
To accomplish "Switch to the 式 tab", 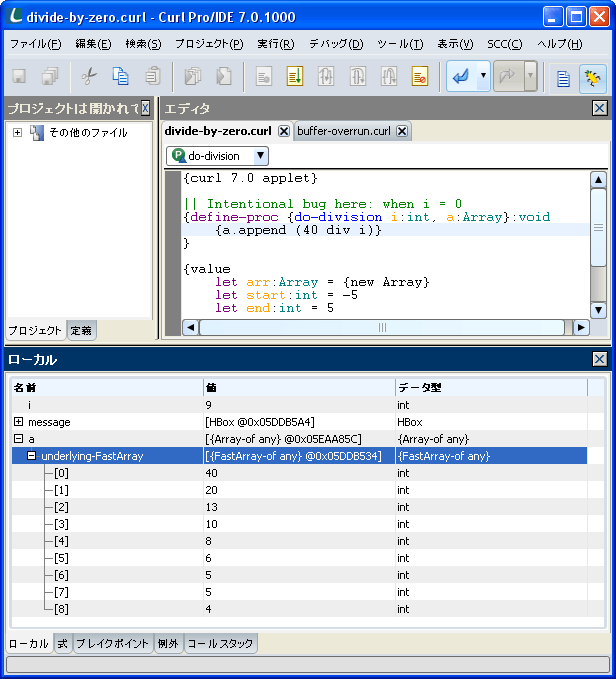I will [62, 643].
